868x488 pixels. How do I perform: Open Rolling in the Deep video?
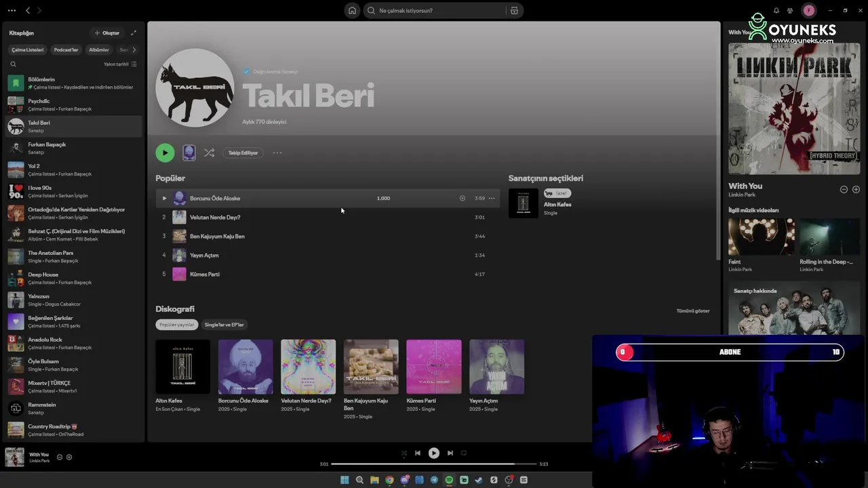tap(829, 237)
